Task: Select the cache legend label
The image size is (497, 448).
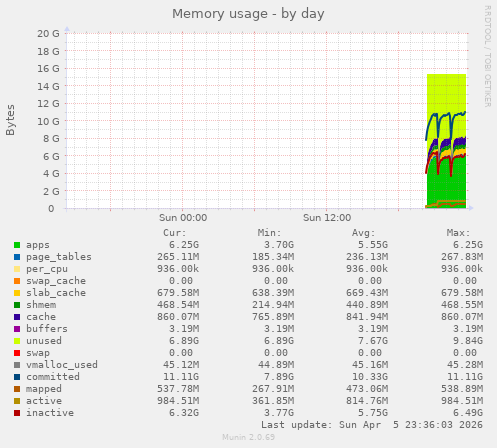Action: [x=41, y=317]
